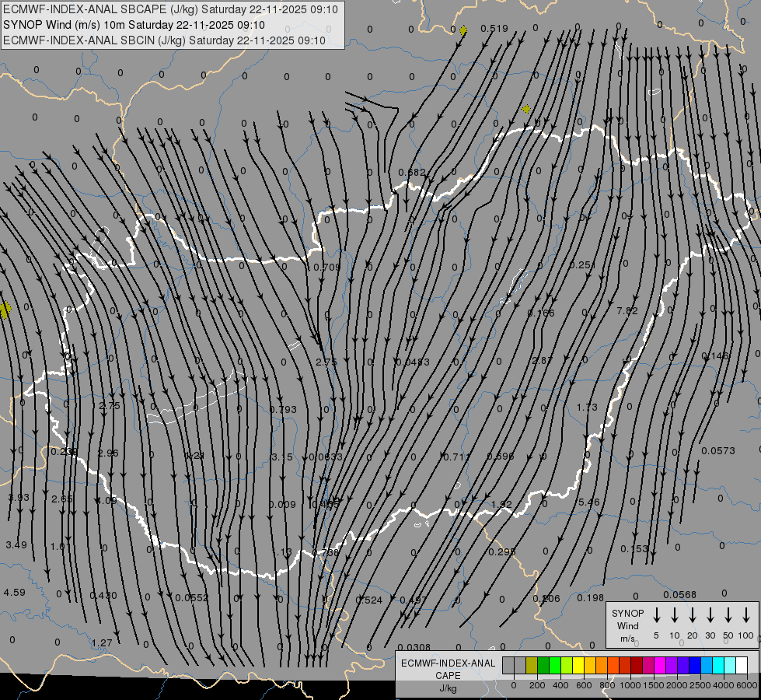Viewport: 761px width, 700px height.
Task: Click the 2500 tick label on CAPE scale
Action: coord(700,685)
